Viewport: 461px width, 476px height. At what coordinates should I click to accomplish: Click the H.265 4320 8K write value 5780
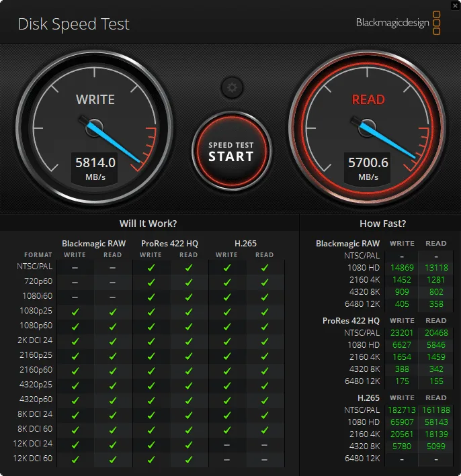[x=402, y=446]
